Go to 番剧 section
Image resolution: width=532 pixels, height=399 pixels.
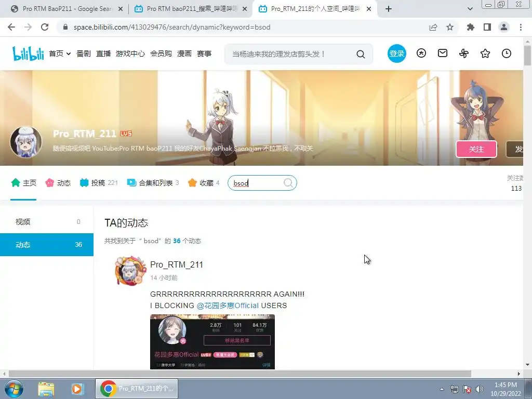[84, 54]
